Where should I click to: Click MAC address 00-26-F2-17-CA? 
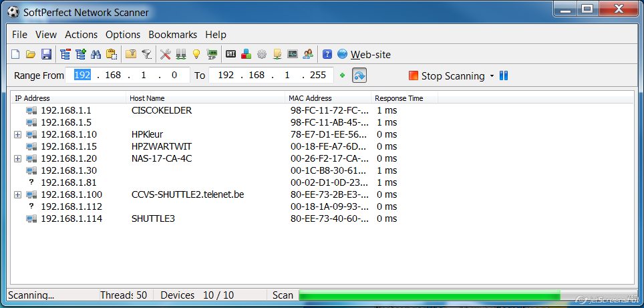click(329, 158)
